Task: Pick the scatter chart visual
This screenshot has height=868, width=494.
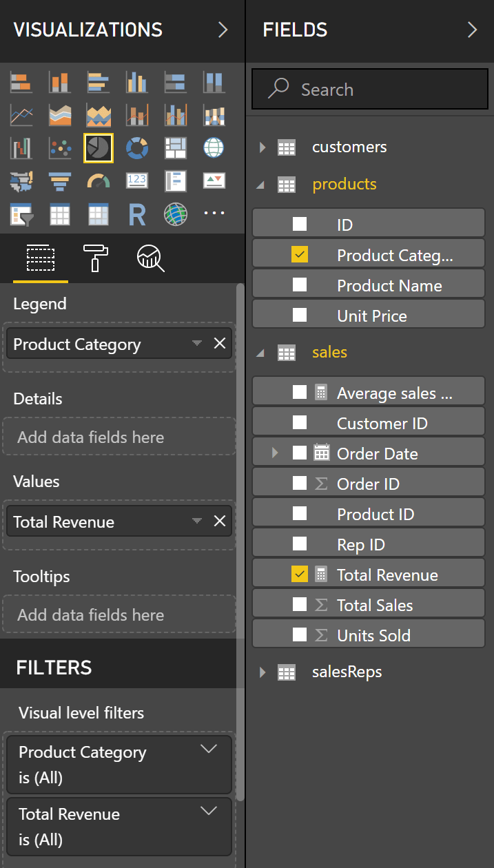Action: click(x=60, y=148)
